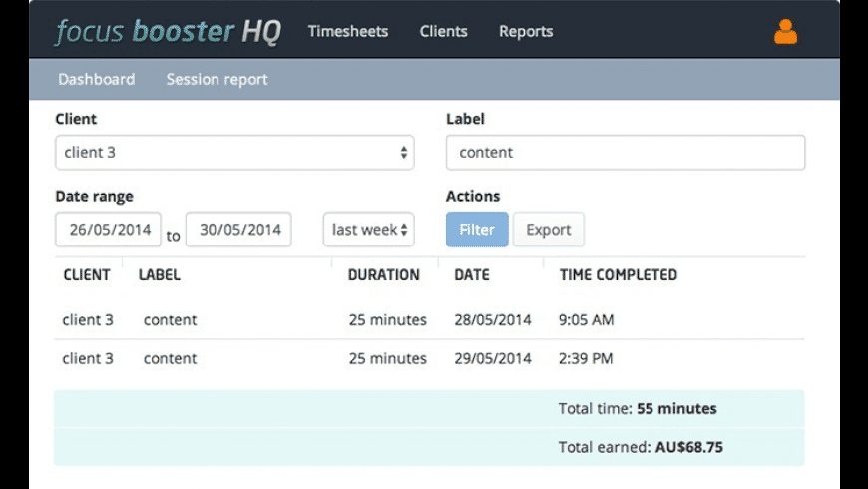
Task: Click the 9:05 AM time cell
Action: (x=587, y=320)
